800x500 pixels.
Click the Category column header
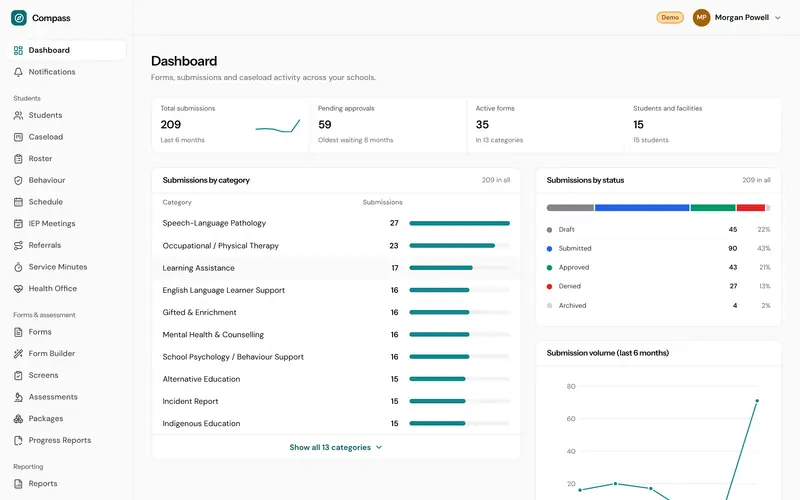(x=177, y=203)
